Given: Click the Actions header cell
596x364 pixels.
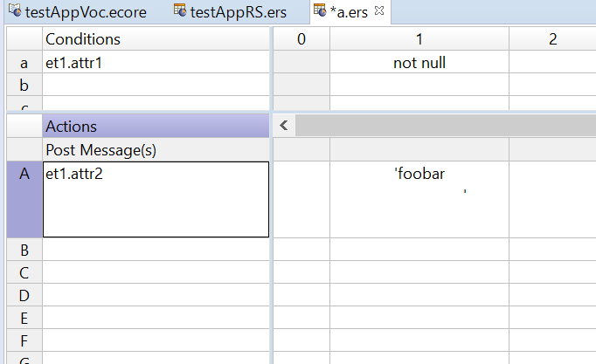Looking at the screenshot, I should 156,127.
